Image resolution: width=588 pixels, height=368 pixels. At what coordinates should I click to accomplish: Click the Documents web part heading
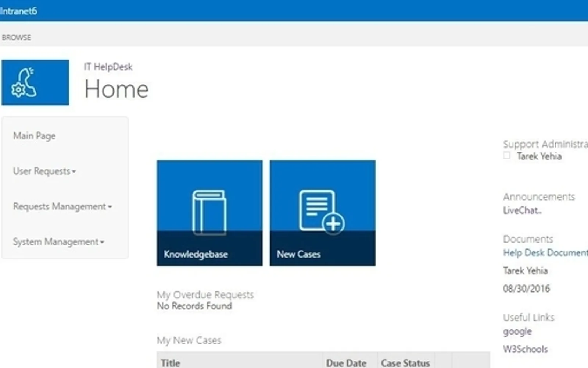click(528, 239)
